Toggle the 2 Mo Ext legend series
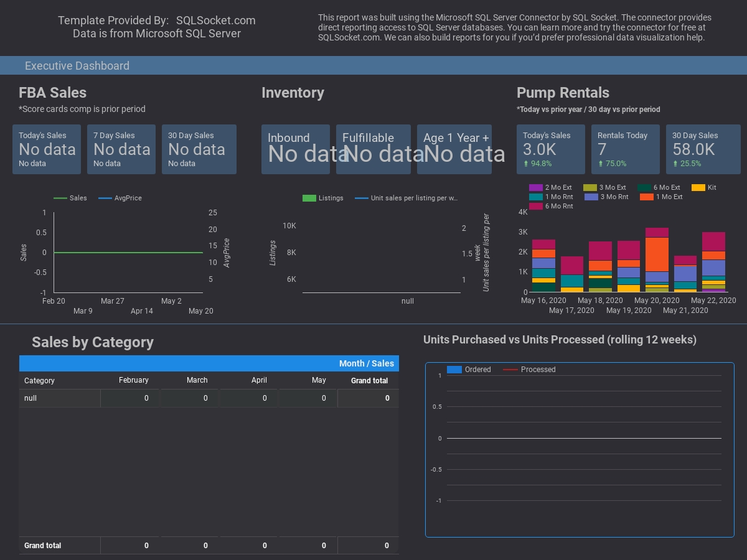This screenshot has width=747, height=560. click(536, 187)
